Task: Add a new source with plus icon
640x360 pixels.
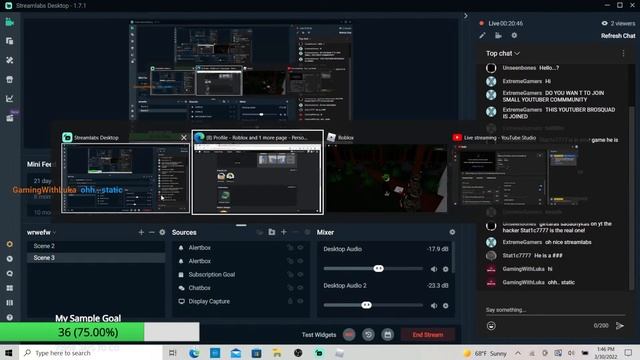Action: coord(284,232)
